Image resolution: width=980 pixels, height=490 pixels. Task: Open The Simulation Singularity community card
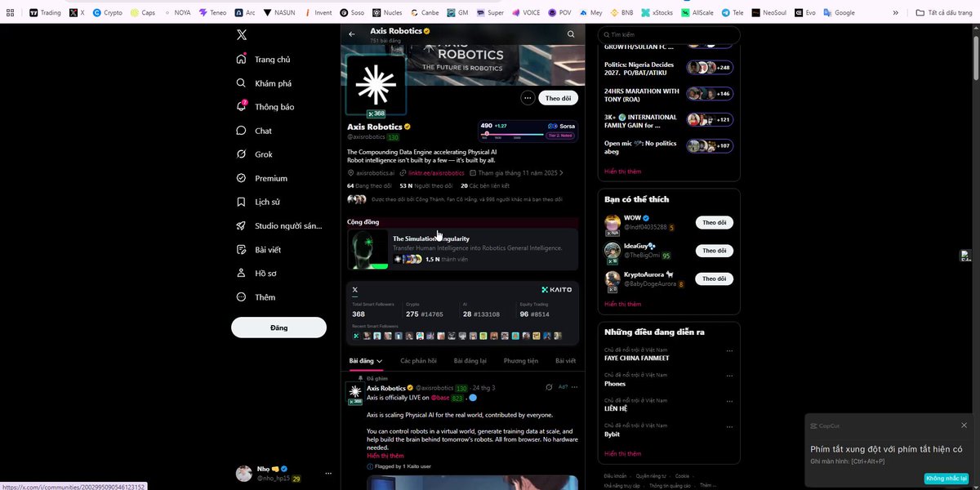coord(463,249)
